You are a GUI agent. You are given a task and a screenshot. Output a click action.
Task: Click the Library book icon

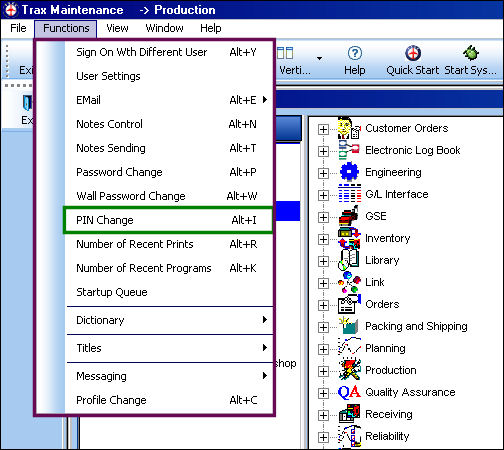point(349,260)
